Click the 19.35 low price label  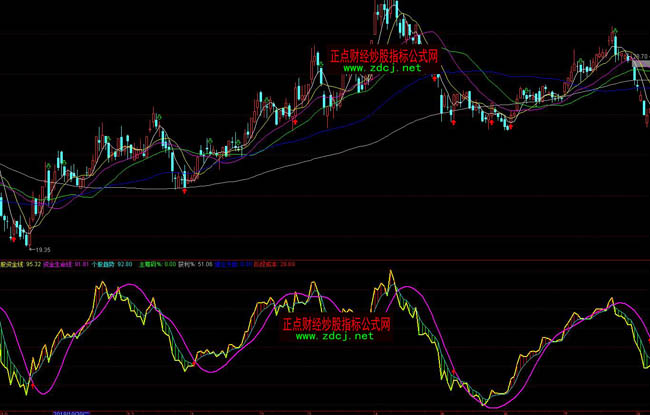40,248
